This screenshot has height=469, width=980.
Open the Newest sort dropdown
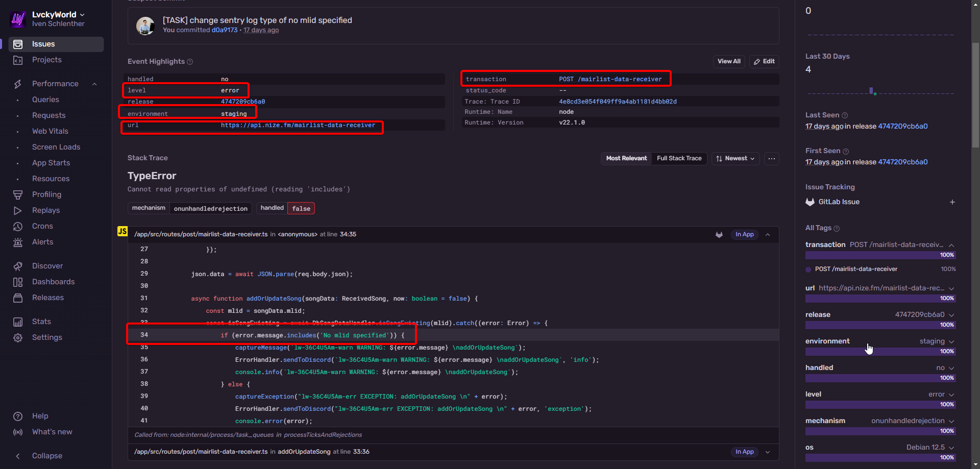pyautogui.click(x=735, y=159)
